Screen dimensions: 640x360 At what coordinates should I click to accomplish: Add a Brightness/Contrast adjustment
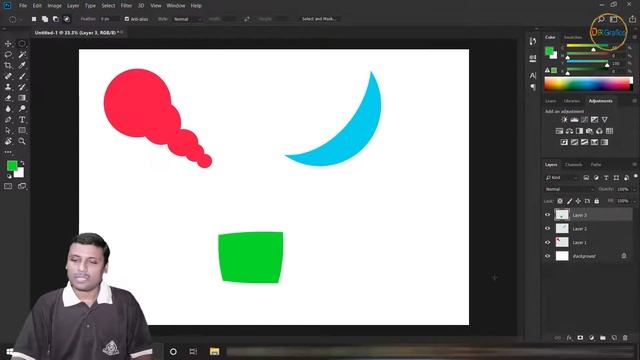564,120
